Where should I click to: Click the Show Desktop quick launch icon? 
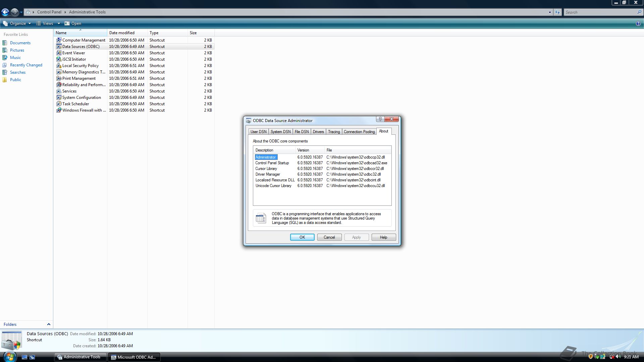(x=24, y=357)
